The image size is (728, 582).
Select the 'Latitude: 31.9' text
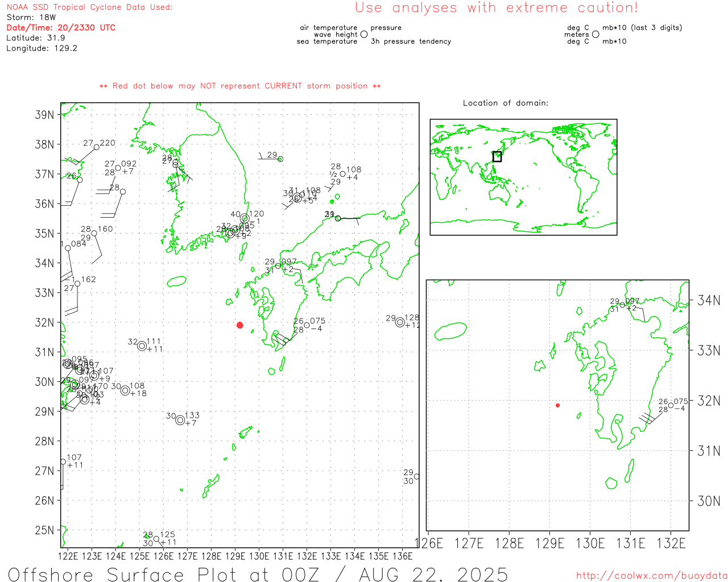click(x=36, y=38)
